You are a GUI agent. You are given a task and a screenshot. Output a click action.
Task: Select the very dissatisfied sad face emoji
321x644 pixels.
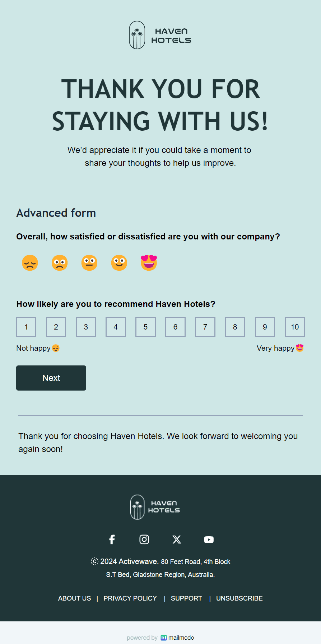click(30, 263)
